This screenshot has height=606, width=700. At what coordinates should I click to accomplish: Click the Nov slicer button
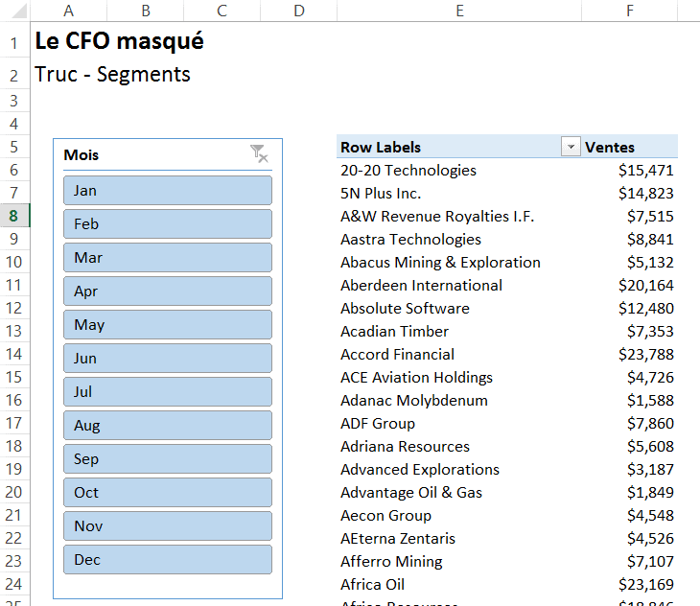click(168, 525)
